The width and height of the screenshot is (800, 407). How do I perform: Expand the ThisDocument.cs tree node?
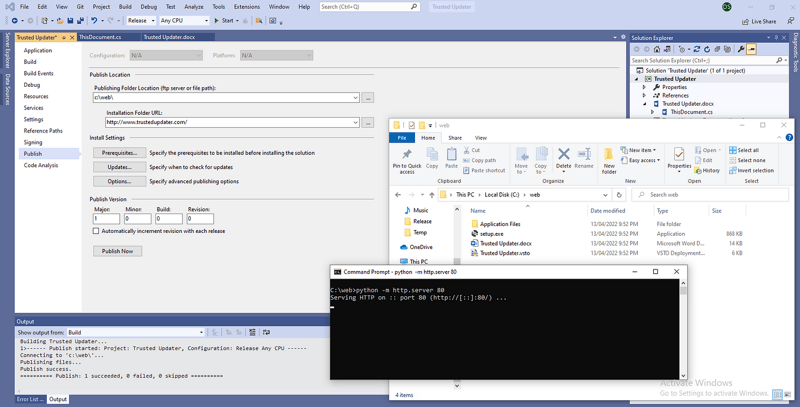[x=653, y=112]
